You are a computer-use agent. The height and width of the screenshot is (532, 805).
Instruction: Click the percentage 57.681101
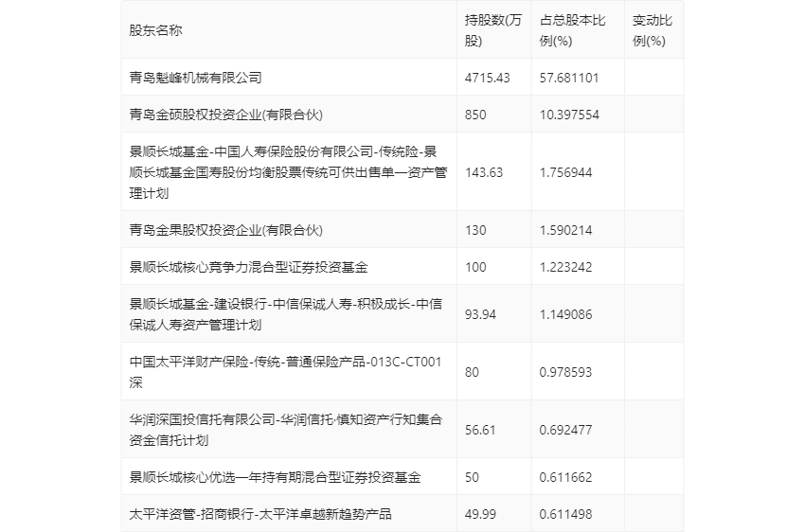(x=569, y=78)
